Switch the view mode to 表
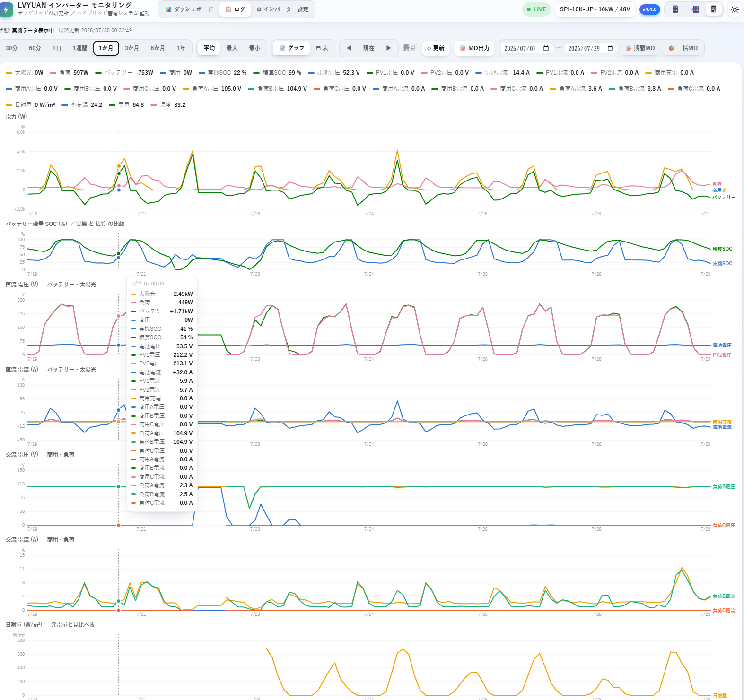The image size is (744, 700). [x=322, y=48]
